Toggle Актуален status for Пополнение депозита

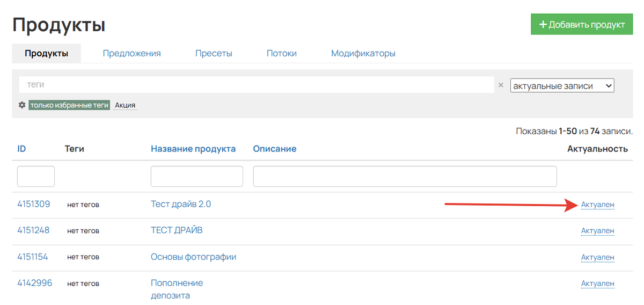pos(598,284)
